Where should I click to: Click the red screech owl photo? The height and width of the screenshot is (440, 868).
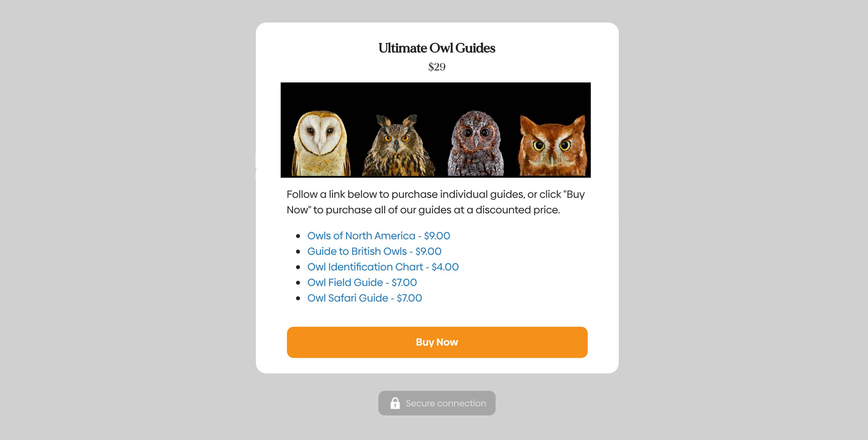pos(552,146)
